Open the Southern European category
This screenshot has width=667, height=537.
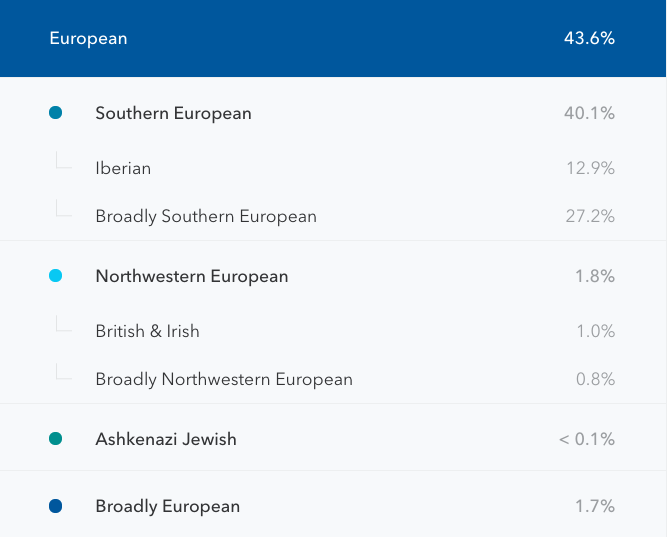173,113
